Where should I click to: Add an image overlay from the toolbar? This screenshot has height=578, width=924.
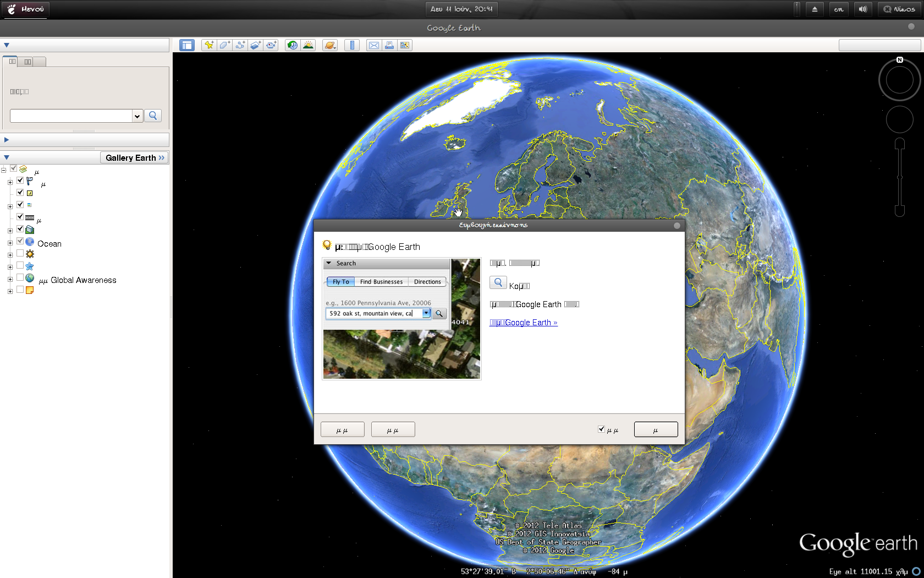tap(256, 45)
